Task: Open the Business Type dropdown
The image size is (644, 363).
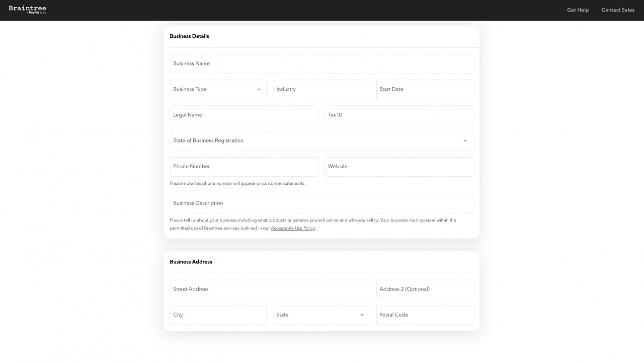Action: (218, 89)
